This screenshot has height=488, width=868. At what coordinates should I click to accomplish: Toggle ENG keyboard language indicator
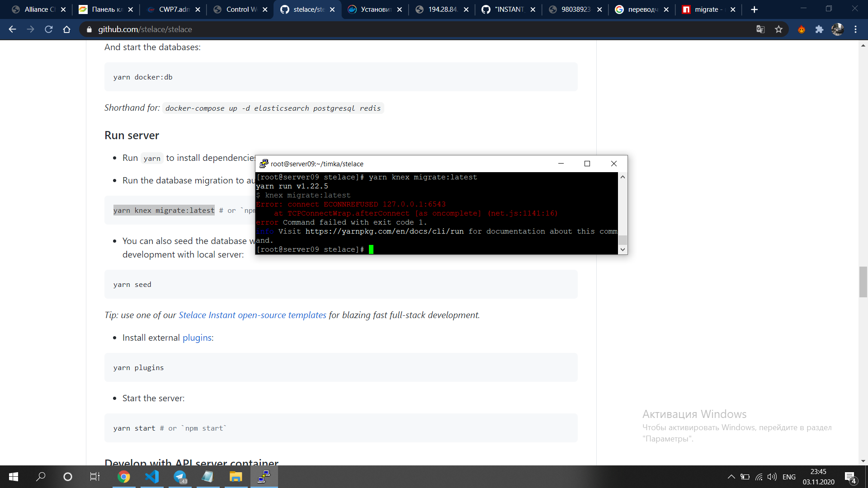(789, 477)
